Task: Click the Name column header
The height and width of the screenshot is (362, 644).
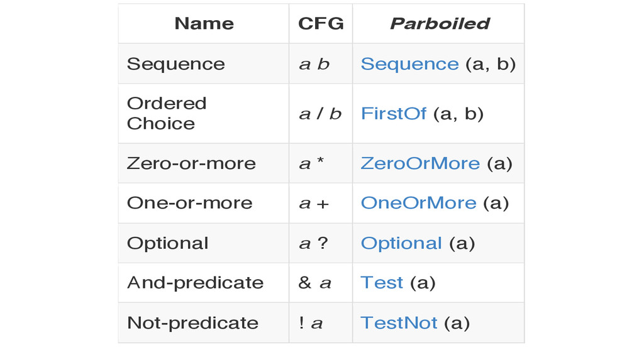Action: tap(204, 23)
